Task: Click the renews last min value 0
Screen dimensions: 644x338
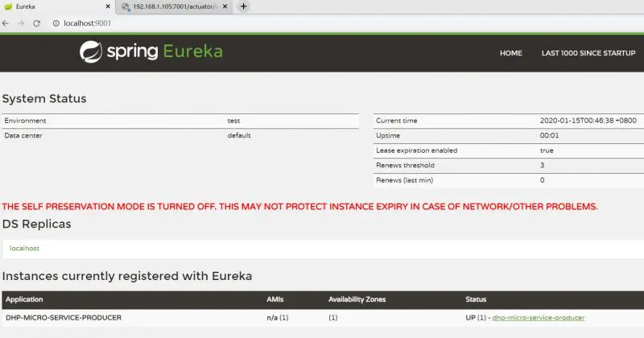Action: tap(542, 180)
